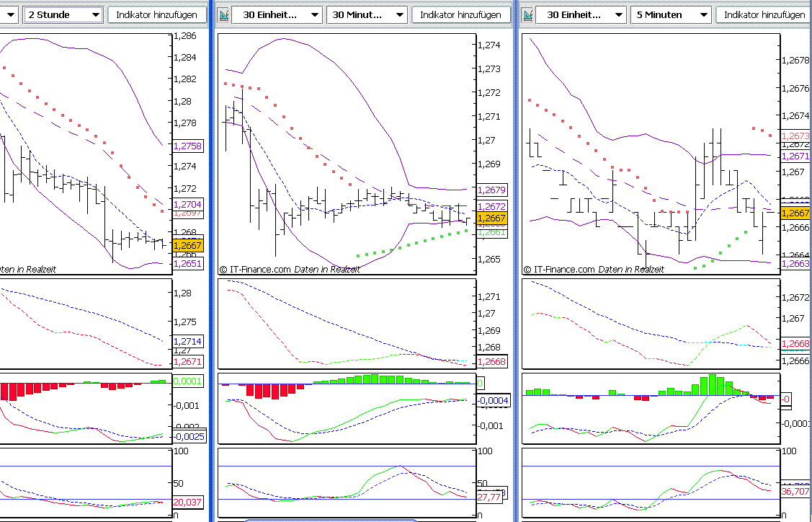Viewport: 812px width, 522px height.
Task: Click the 36,707 indicator value on the right chart
Action: coord(795,492)
